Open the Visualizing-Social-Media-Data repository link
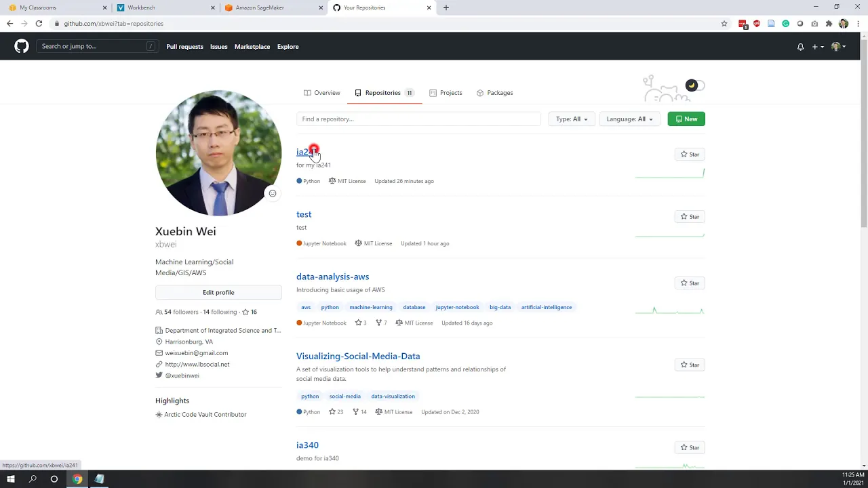The image size is (868, 488). pos(358,356)
